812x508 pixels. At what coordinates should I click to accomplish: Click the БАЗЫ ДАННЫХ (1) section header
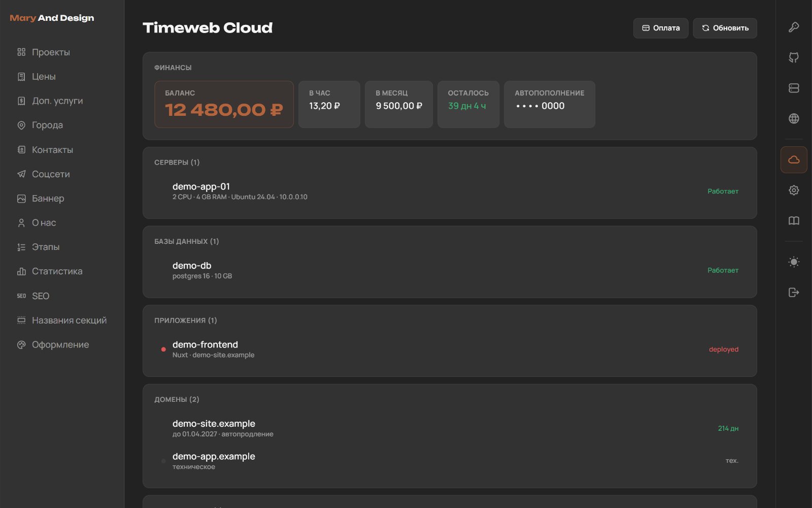[187, 241]
